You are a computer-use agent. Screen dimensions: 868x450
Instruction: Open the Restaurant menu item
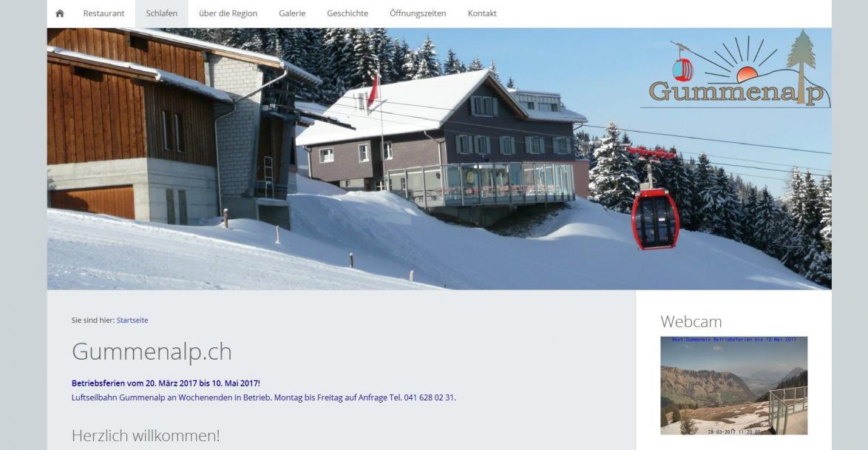pos(104,13)
